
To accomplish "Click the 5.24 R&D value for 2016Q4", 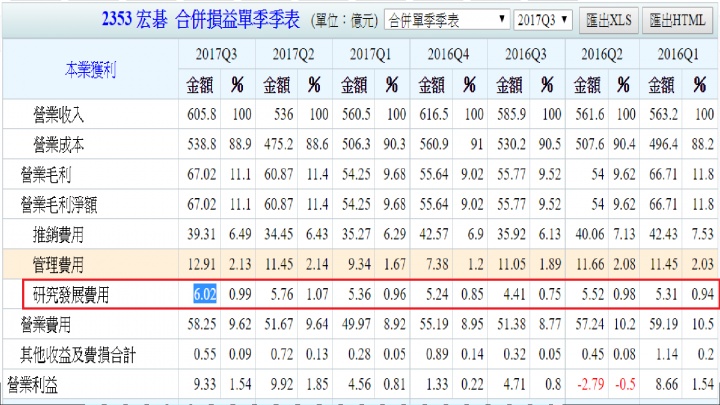I will (437, 294).
